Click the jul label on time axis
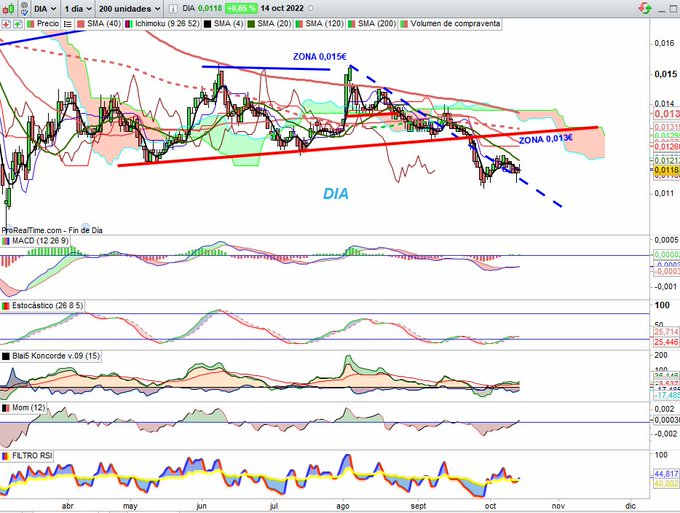This screenshot has width=680, height=513. pos(274,506)
